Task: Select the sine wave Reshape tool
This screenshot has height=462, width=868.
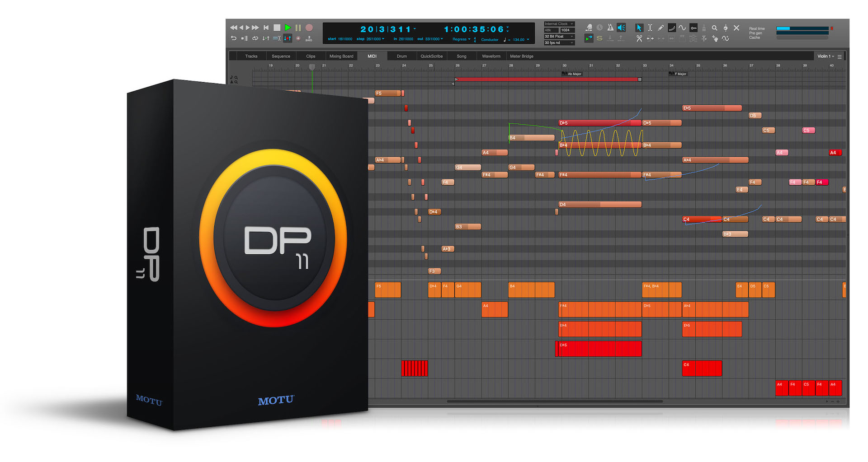Action: [x=682, y=28]
